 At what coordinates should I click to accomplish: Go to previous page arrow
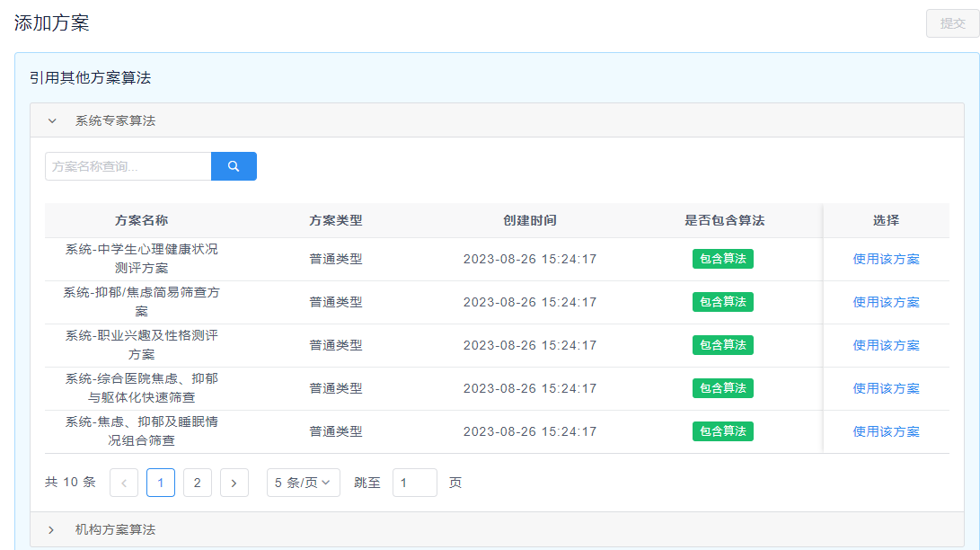(x=124, y=483)
